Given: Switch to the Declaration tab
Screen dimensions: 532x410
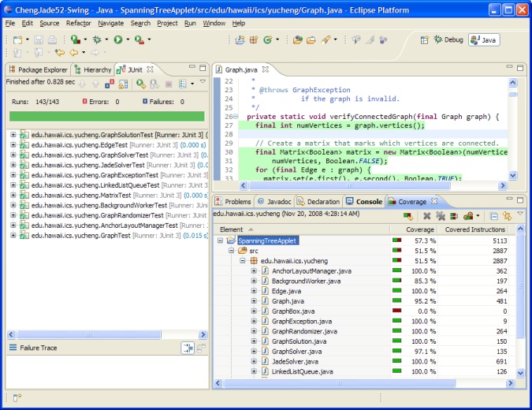Looking at the screenshot, I should (318, 202).
